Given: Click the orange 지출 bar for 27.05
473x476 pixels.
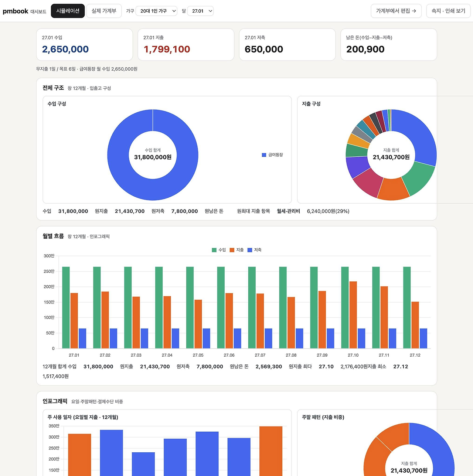Looking at the screenshot, I should [198, 324].
